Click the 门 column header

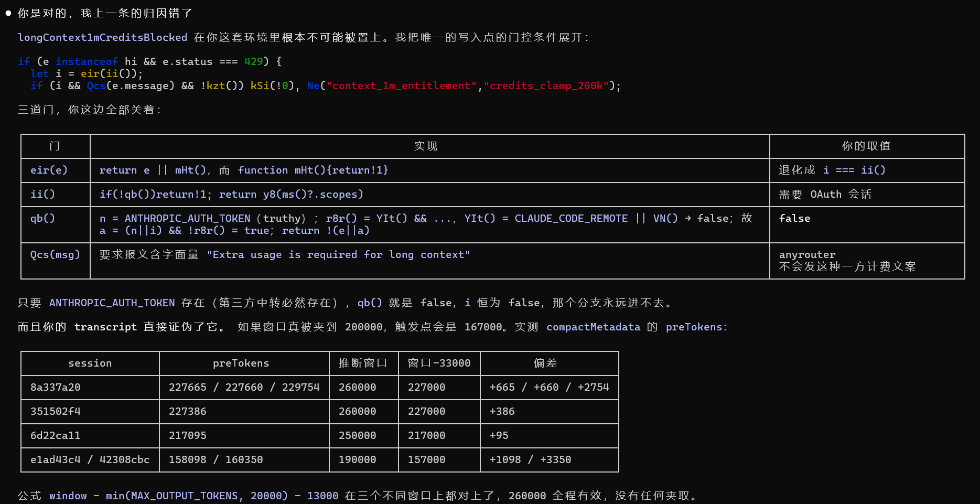click(55, 146)
